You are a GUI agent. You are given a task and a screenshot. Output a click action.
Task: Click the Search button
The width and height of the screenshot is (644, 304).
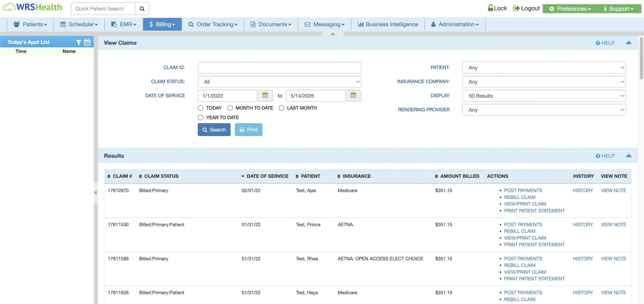pyautogui.click(x=214, y=130)
